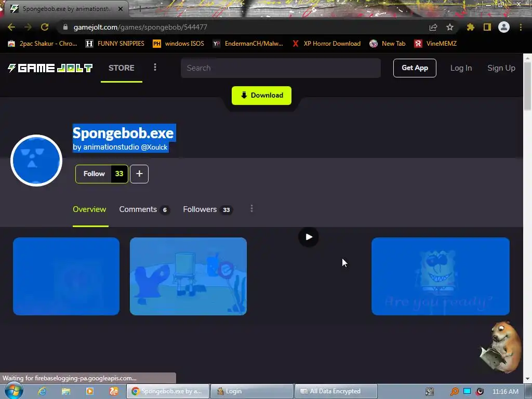
Task: Play the video with the play button
Action: pyautogui.click(x=309, y=237)
